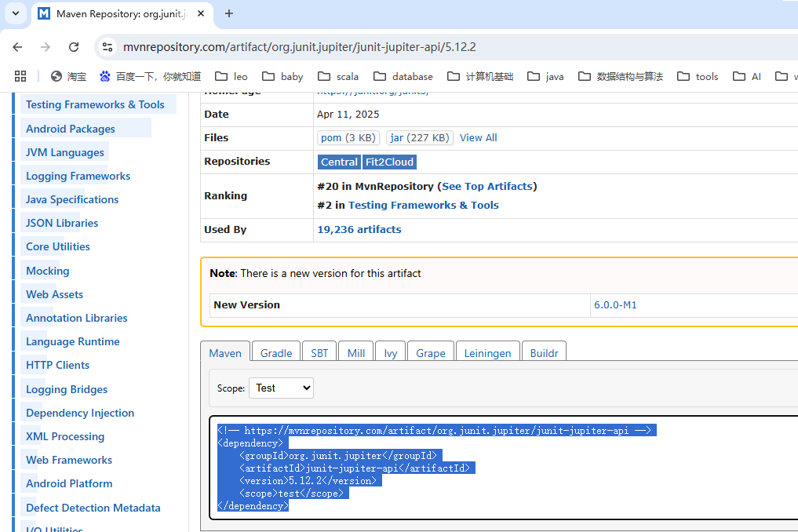798x532 pixels.
Task: Switch to the Grape tab
Action: (431, 353)
